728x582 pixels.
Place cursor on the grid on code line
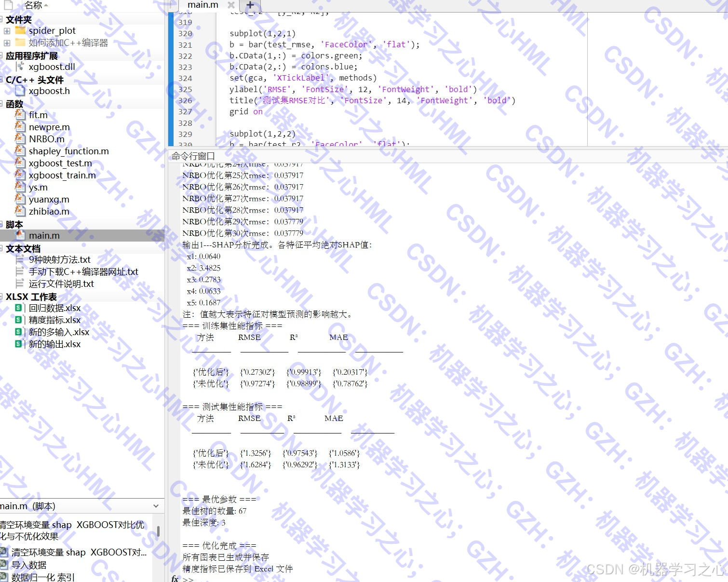coord(246,111)
